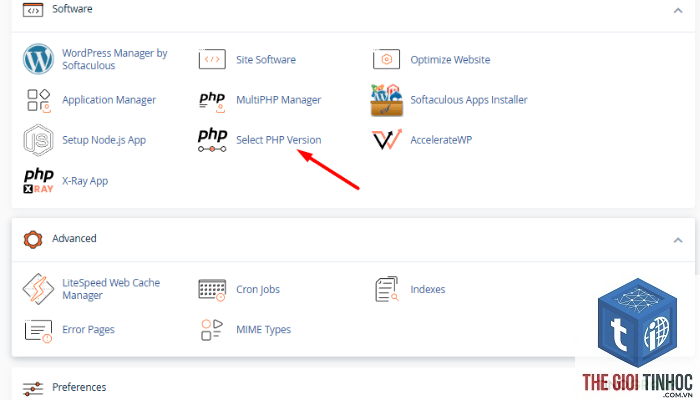
Task: Click the Software section code icon
Action: tap(33, 9)
